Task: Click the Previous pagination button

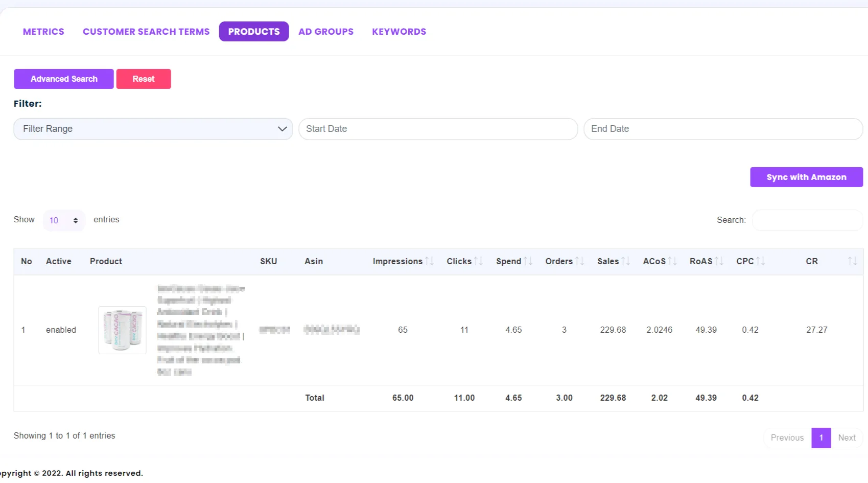Action: pyautogui.click(x=787, y=438)
